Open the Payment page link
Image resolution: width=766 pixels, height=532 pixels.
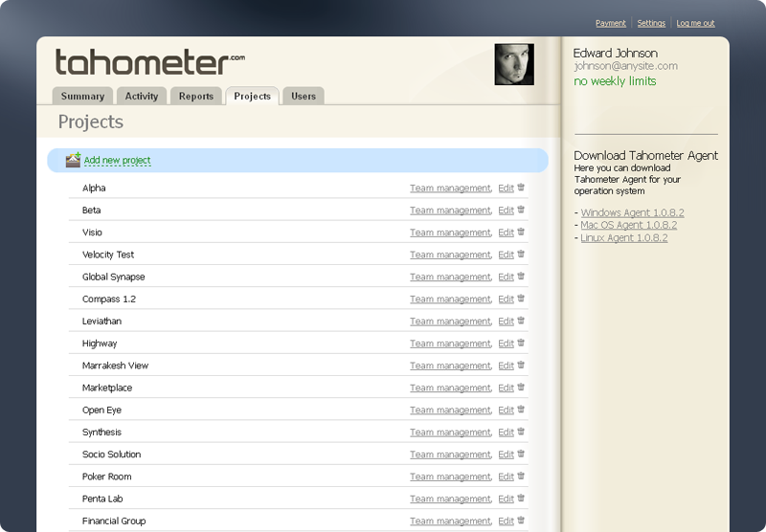coord(611,23)
